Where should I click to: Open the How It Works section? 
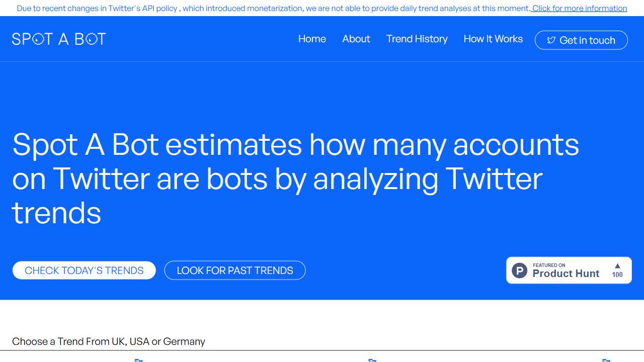pyautogui.click(x=493, y=39)
